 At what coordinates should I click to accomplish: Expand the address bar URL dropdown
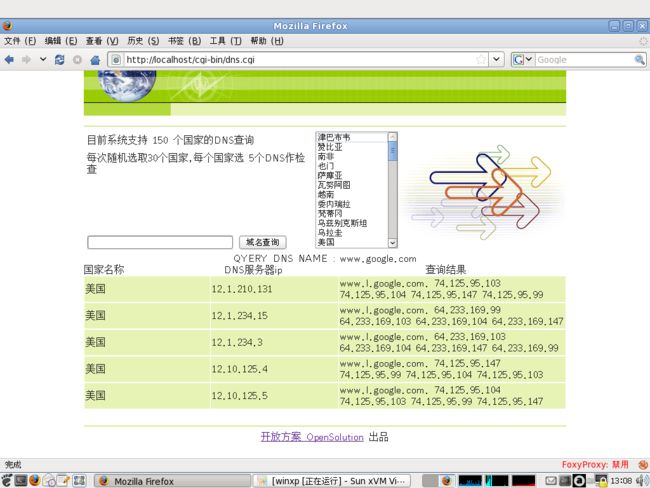point(496,59)
